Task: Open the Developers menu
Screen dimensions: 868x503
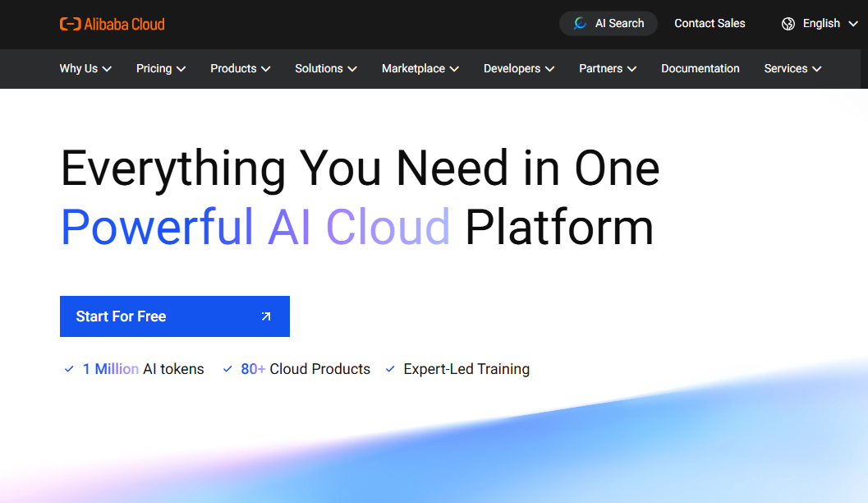Action: (519, 69)
